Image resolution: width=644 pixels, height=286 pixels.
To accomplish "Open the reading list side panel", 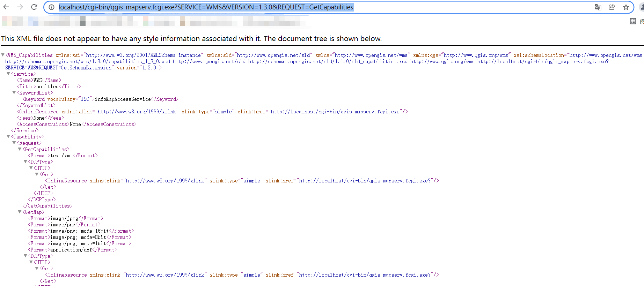I will [x=633, y=21].
